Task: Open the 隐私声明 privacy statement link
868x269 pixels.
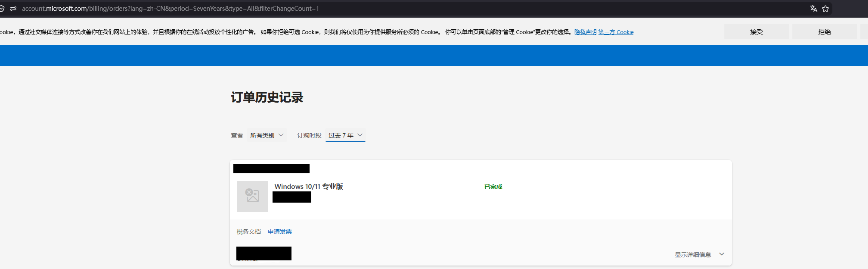Action: coord(586,32)
